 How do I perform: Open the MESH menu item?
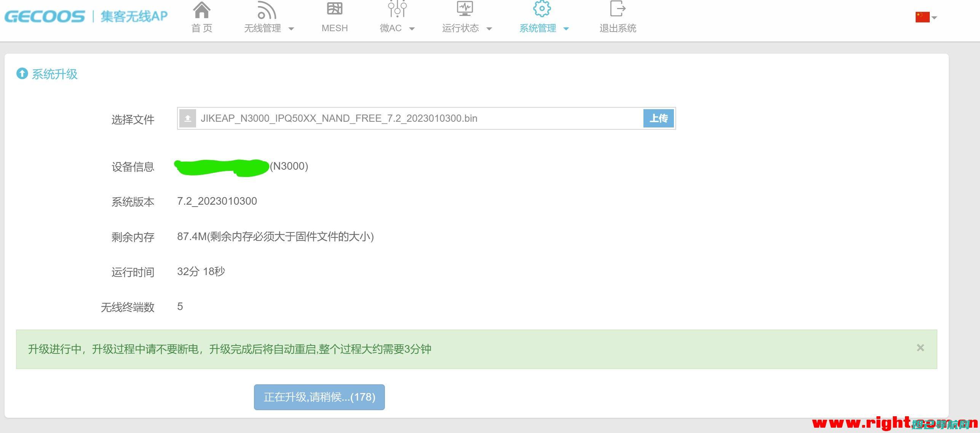pyautogui.click(x=335, y=28)
